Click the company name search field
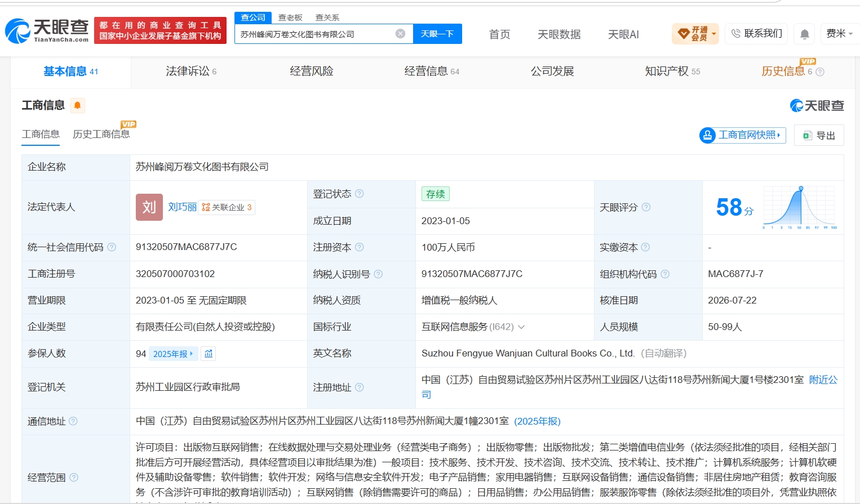This screenshot has width=860, height=504. (x=316, y=34)
